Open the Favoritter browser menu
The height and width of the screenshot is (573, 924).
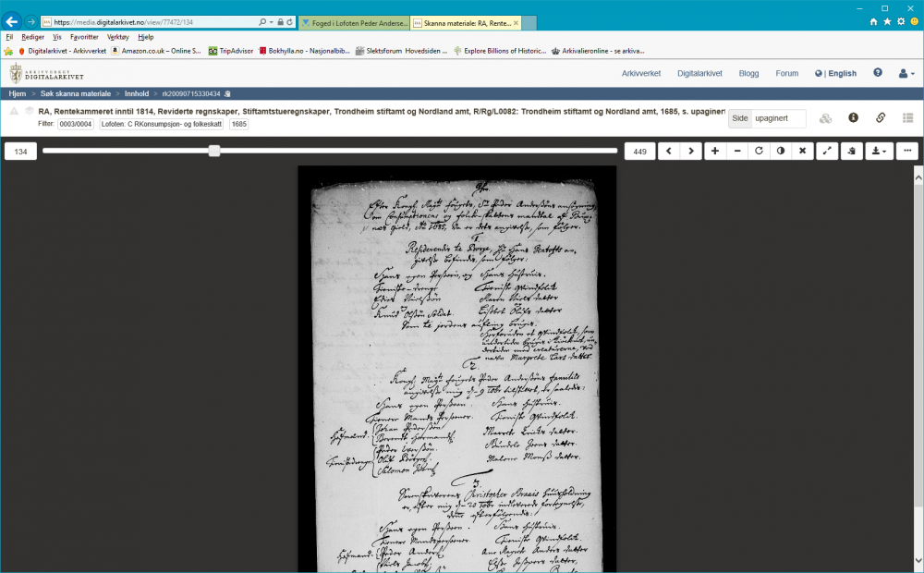(84, 37)
